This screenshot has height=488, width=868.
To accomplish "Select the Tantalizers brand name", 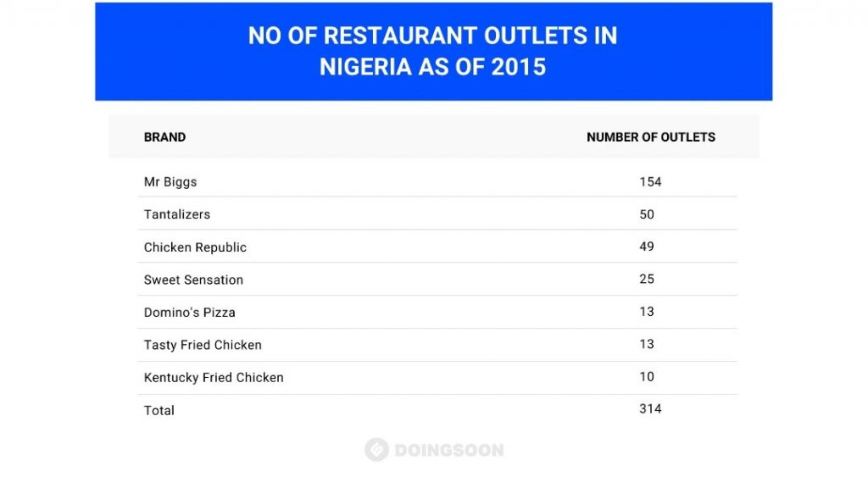I will point(177,214).
